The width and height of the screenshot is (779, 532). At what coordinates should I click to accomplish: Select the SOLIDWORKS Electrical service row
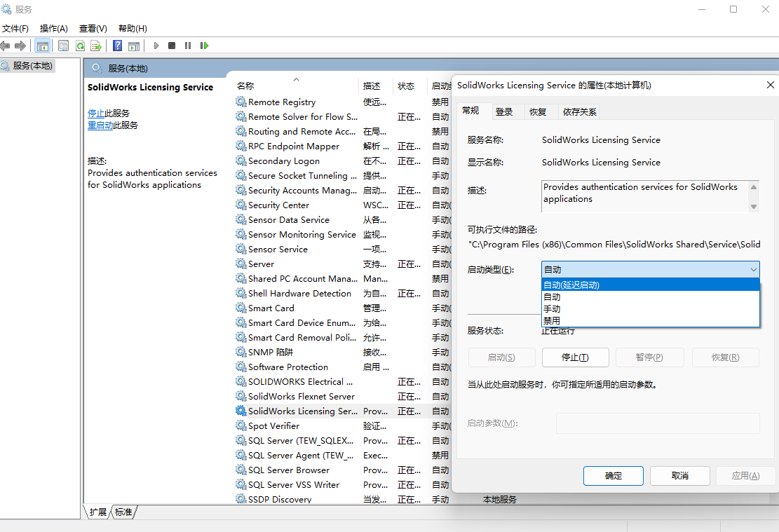(343, 381)
